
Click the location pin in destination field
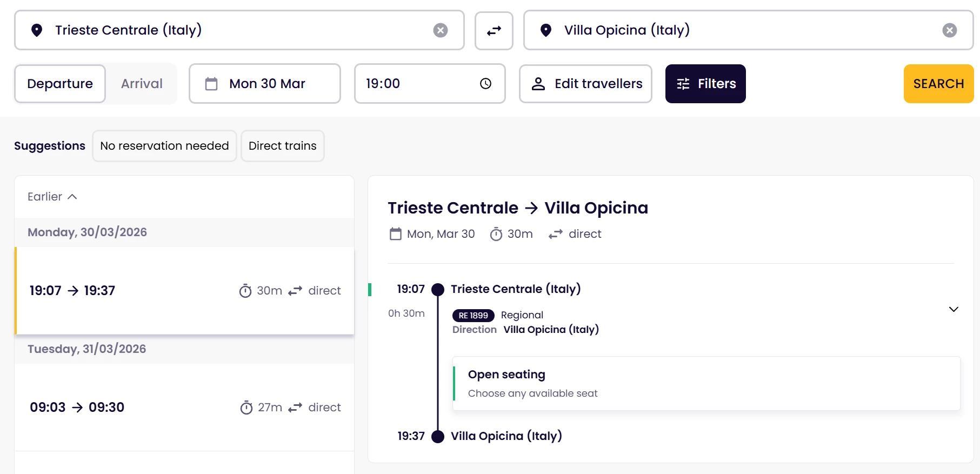[546, 30]
